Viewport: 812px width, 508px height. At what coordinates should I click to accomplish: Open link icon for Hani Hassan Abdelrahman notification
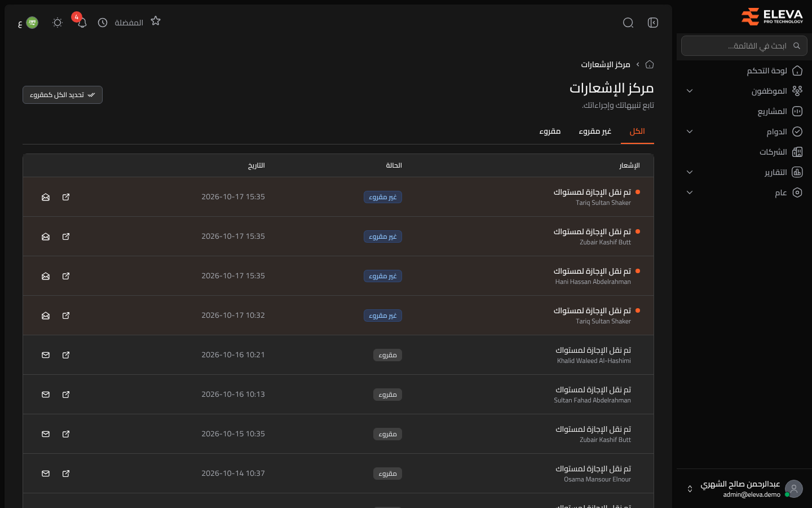tap(66, 276)
